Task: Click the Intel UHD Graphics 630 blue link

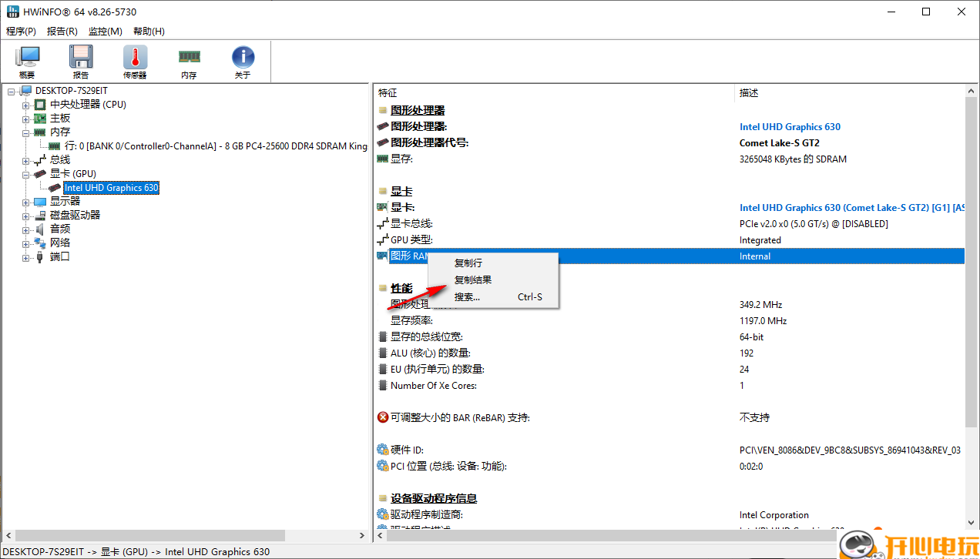Action: (x=790, y=126)
